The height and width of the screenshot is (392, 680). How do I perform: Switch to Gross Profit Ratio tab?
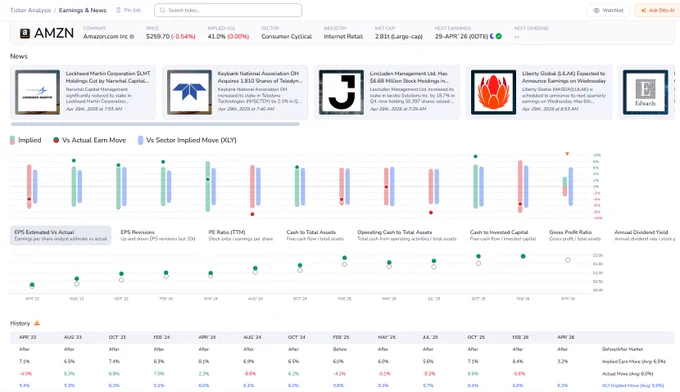575,235
